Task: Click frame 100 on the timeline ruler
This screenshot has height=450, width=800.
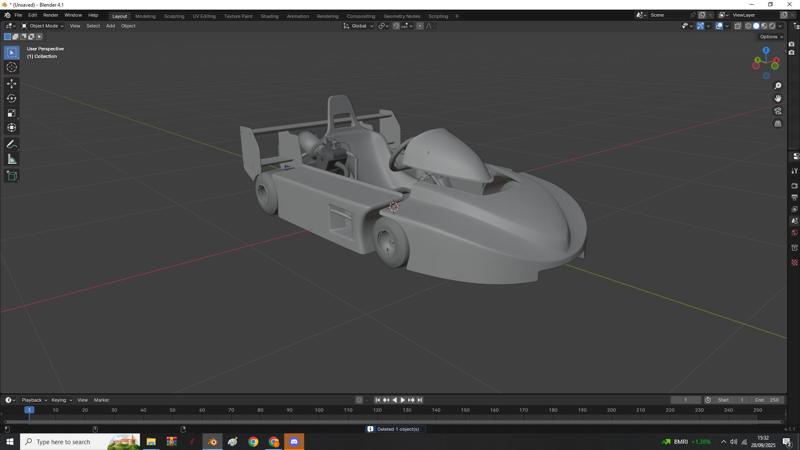Action: (x=319, y=410)
